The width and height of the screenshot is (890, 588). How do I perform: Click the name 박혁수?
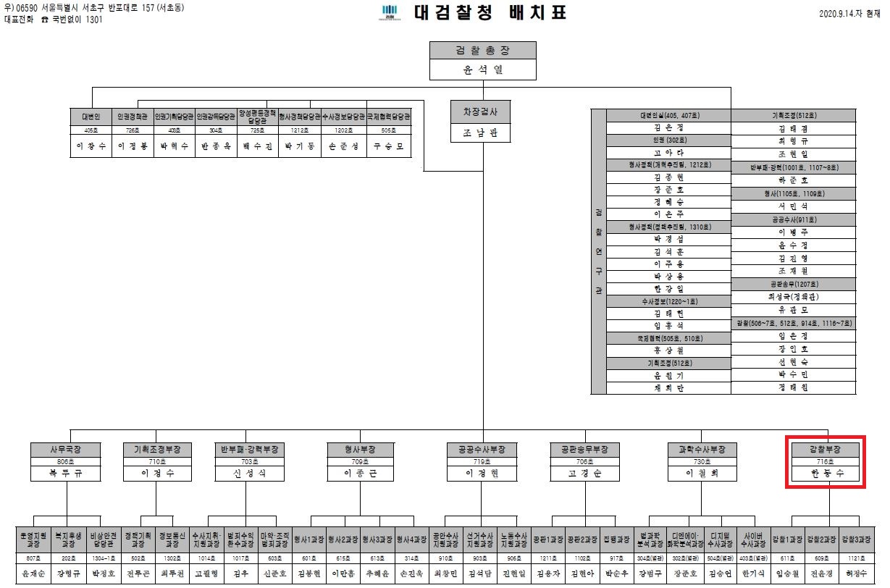tap(175, 146)
